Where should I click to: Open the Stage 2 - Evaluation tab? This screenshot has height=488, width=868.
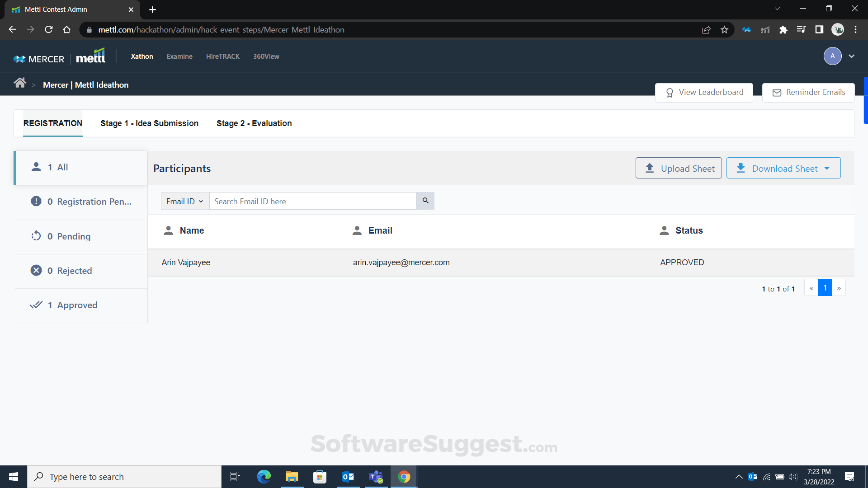(x=254, y=123)
